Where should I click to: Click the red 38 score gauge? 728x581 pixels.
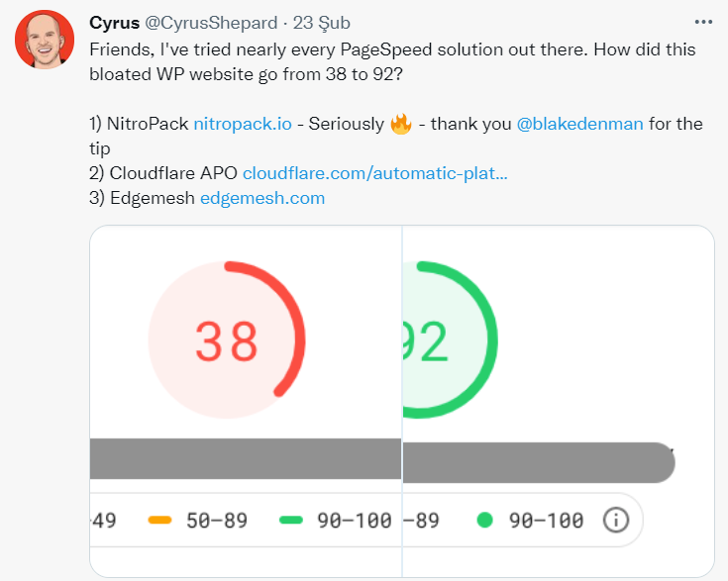click(x=227, y=339)
